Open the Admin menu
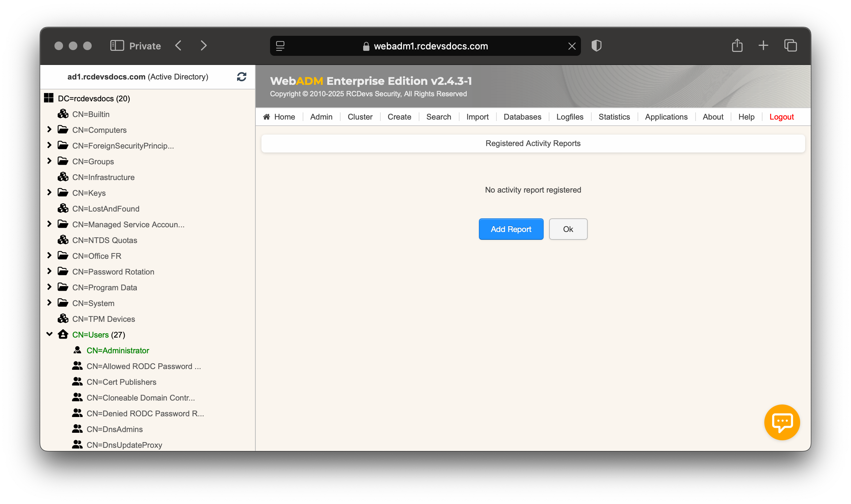The width and height of the screenshot is (851, 504). 321,117
